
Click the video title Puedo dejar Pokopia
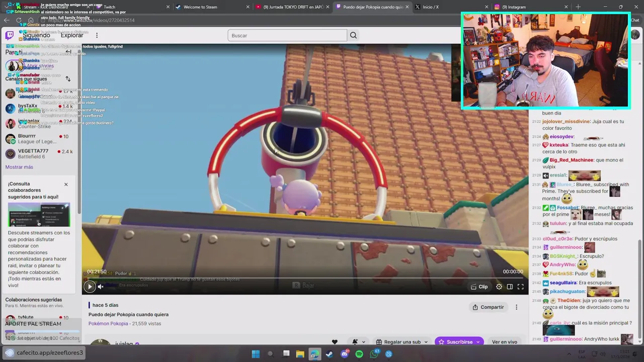point(128,315)
